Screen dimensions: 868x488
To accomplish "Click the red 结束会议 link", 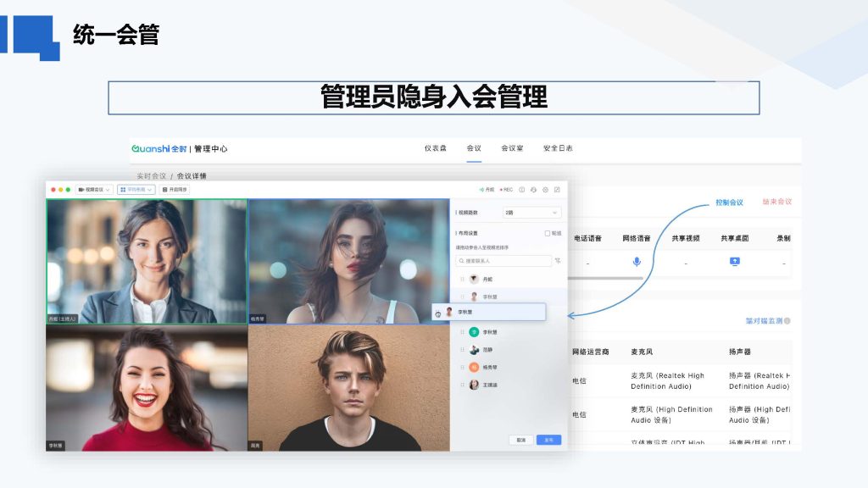I will [777, 202].
